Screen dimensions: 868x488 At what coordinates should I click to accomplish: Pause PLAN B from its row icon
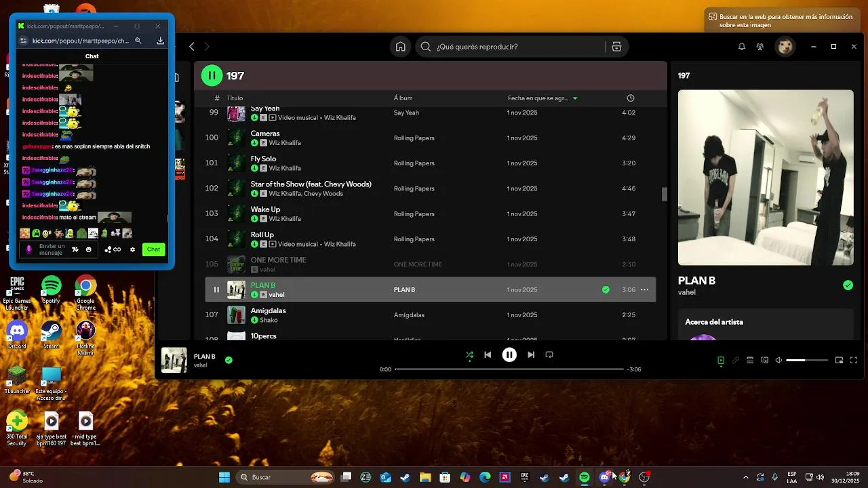(216, 290)
